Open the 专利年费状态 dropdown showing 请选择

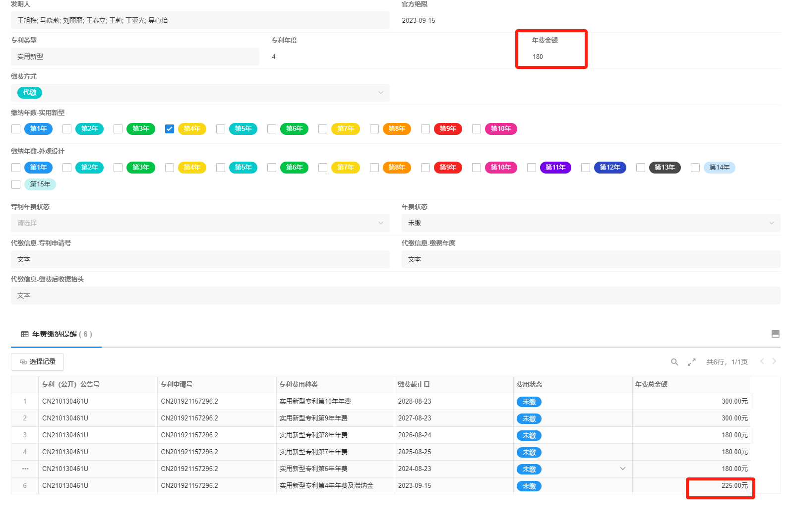tap(380, 223)
